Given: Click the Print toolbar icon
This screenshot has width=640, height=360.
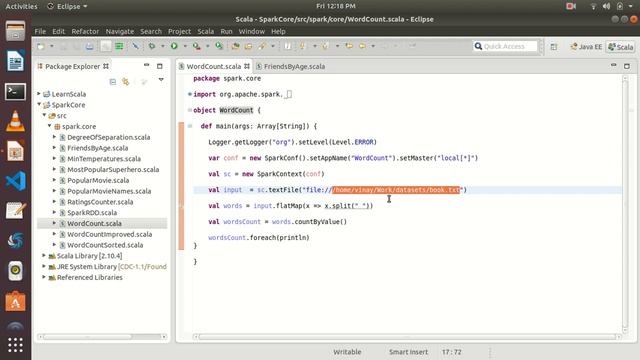Looking at the screenshot, I should 90,46.
